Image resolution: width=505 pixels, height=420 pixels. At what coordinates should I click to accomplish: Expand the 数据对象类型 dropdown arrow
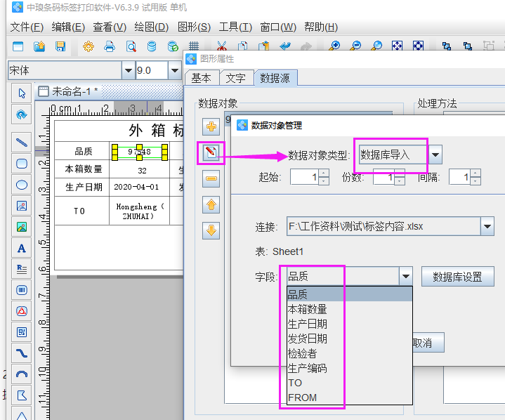pos(435,155)
